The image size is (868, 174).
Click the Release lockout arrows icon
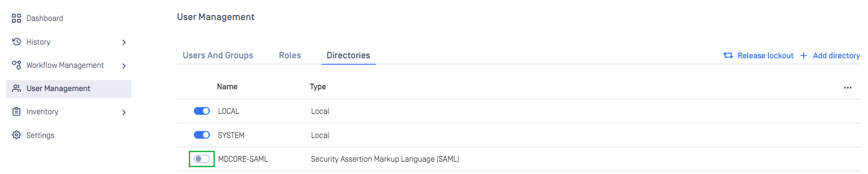728,56
